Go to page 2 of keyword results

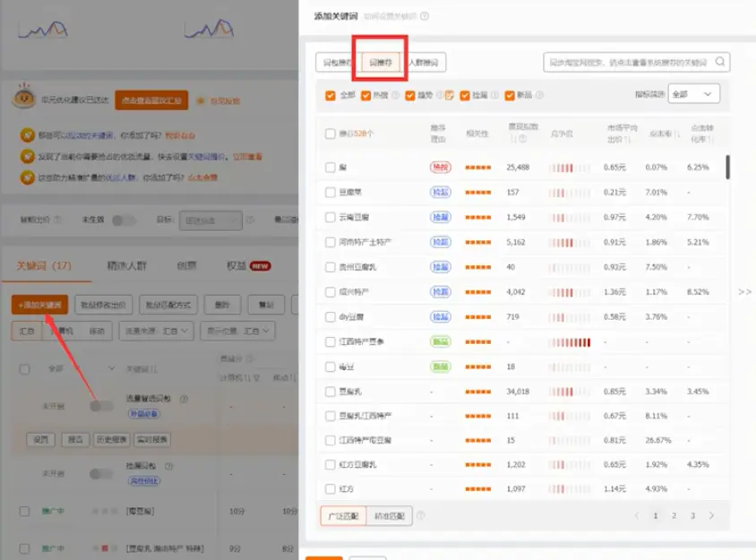(674, 517)
